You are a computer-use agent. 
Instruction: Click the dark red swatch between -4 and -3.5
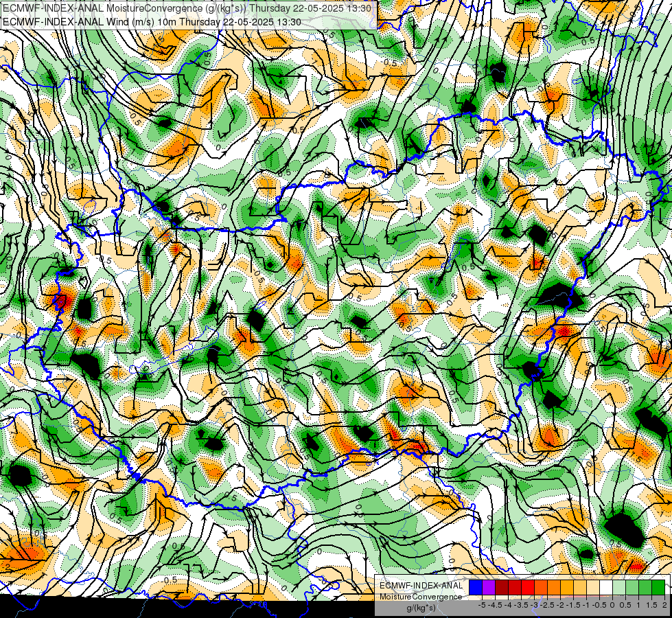(515, 587)
